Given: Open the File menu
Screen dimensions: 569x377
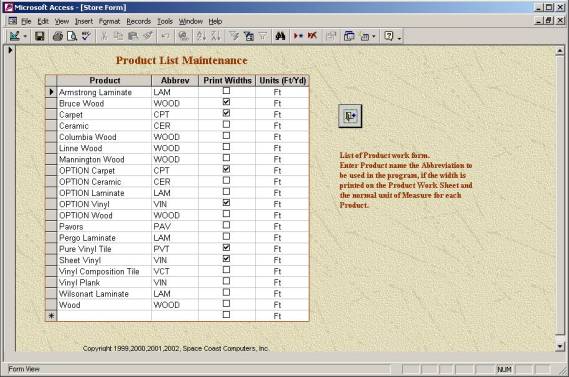Looking at the screenshot, I should pyautogui.click(x=26, y=21).
